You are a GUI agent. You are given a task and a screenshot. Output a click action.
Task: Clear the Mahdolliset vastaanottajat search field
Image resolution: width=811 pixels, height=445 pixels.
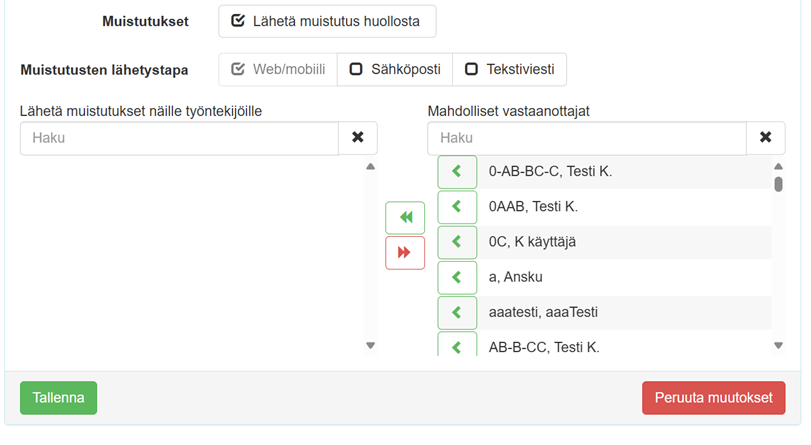[x=765, y=138]
